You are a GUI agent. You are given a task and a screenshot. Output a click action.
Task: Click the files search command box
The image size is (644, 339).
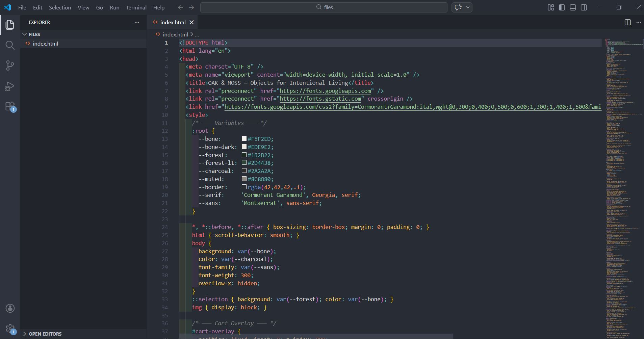pos(324,7)
